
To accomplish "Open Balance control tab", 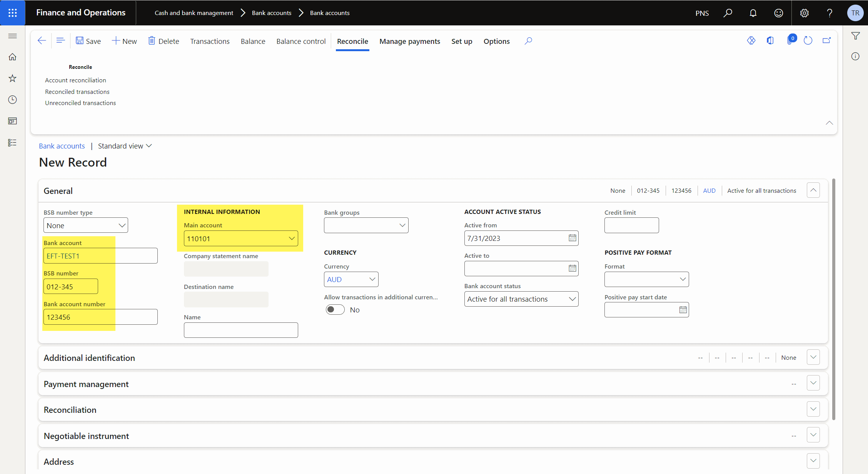I will (x=301, y=41).
